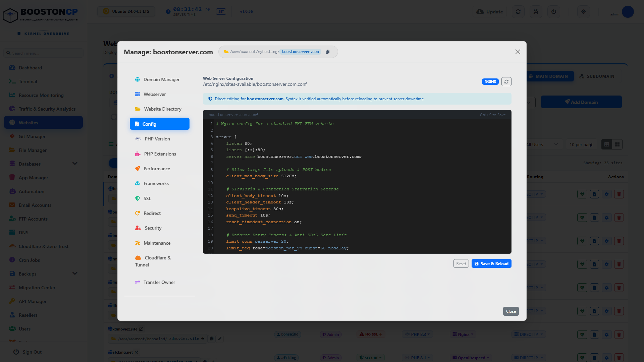Viewport: 644px width, 362px height.
Task: Open Terminal from the sidebar
Action: pos(43,81)
